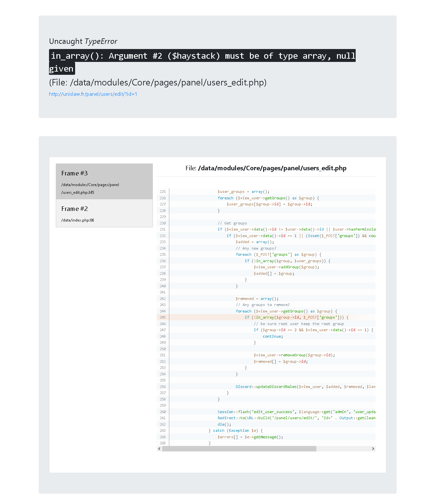The width and height of the screenshot is (435, 504).
Task: Expand Frame #3 details panel
Action: [104, 173]
